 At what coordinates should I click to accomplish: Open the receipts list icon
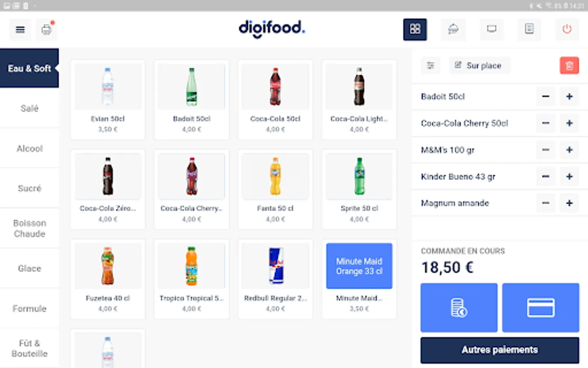529,29
